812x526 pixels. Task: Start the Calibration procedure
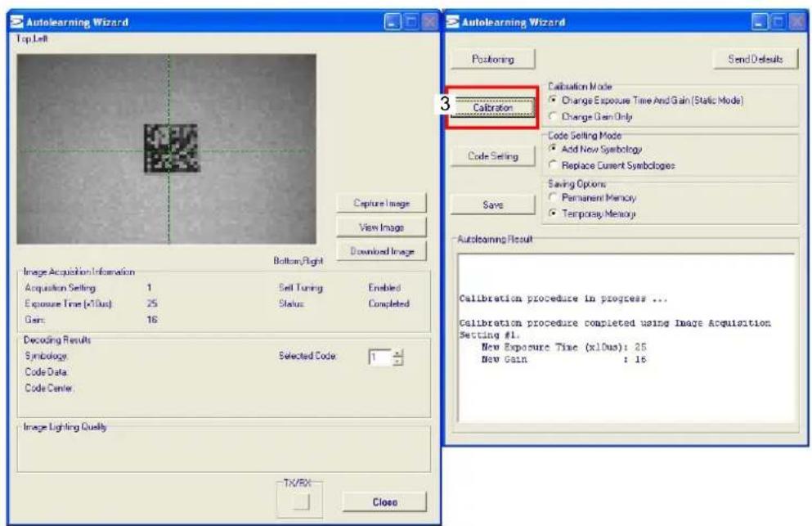point(492,107)
